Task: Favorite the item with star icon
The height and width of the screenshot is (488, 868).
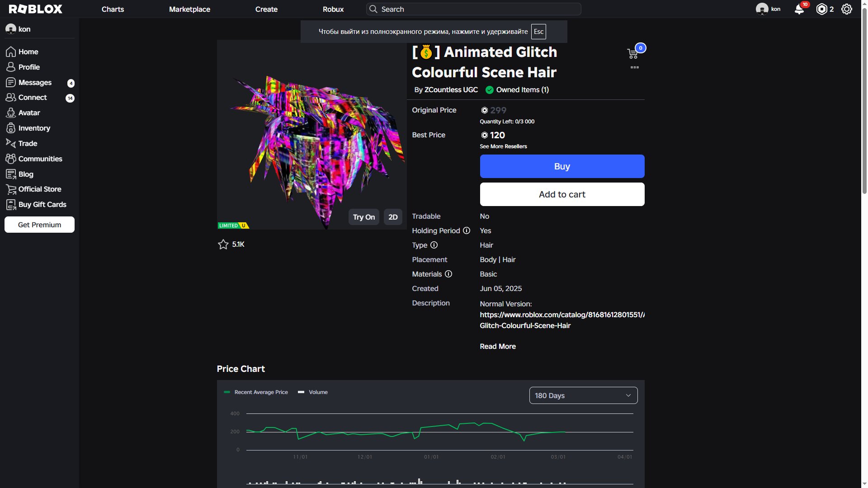Action: click(223, 244)
